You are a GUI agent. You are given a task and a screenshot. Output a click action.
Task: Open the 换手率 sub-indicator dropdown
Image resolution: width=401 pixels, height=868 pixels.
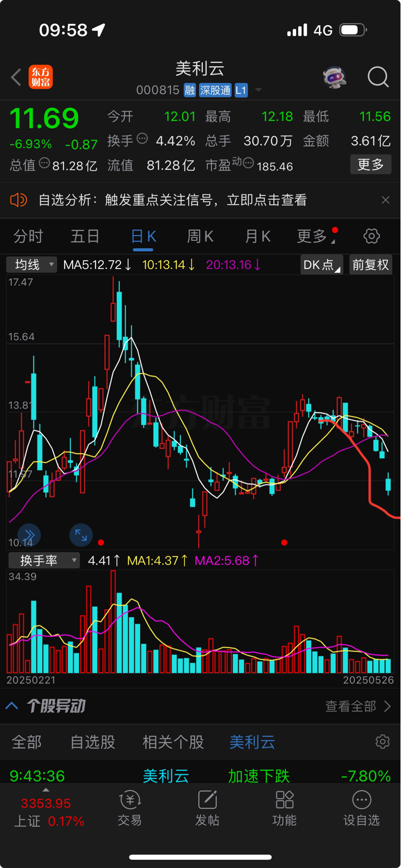coord(44,560)
